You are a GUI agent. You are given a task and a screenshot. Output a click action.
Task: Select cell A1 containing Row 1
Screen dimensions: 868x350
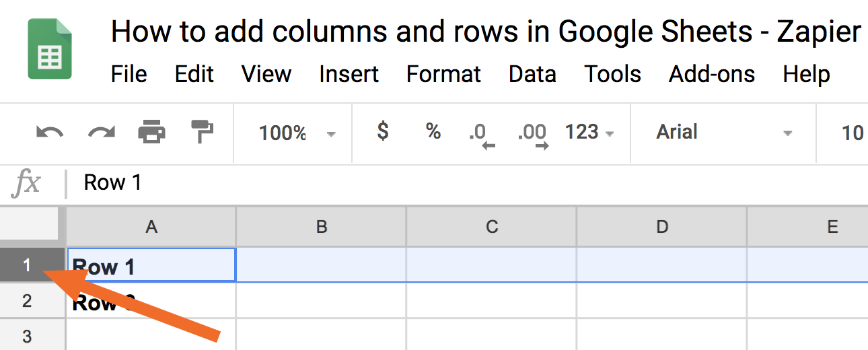point(151,265)
